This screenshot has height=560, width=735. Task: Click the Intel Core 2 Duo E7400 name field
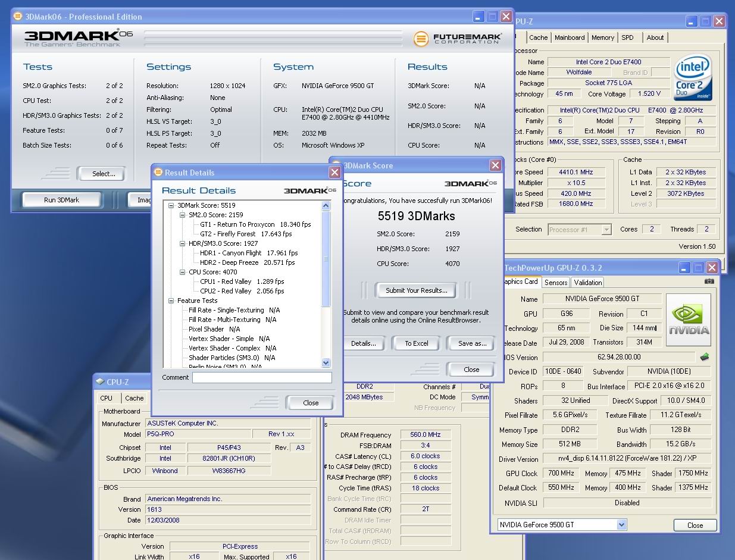coord(608,62)
